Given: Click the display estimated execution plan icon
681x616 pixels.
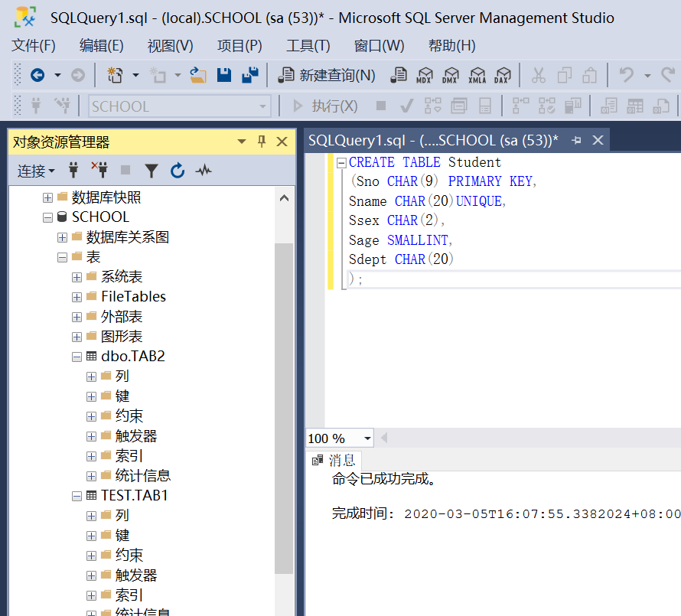Looking at the screenshot, I should 432,106.
